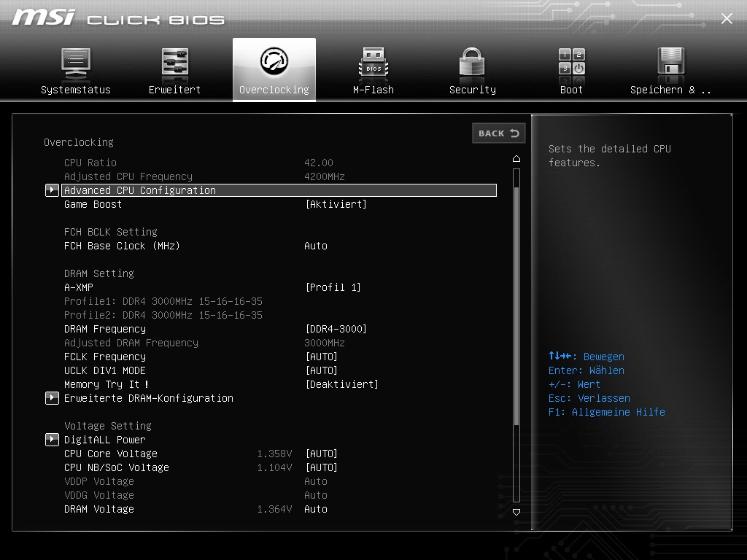Viewport: 747px width, 560px height.
Task: Select the CPU Core Voltage label
Action: coord(111,454)
